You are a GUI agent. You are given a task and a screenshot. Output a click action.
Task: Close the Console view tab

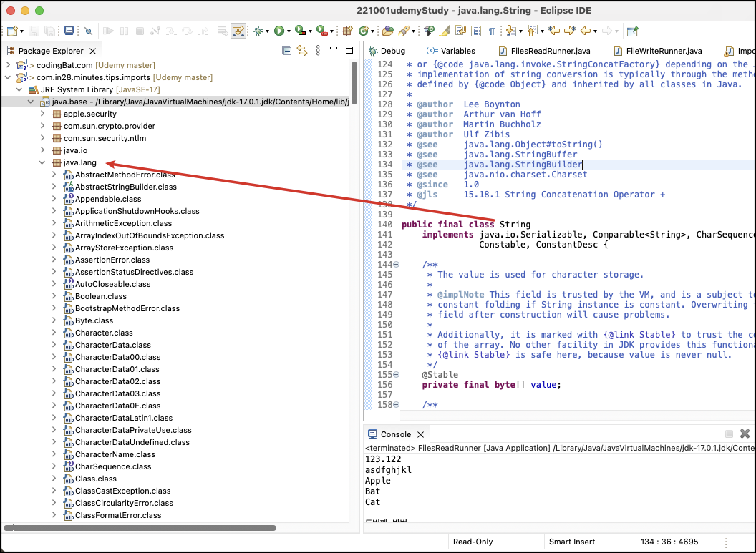click(x=420, y=434)
